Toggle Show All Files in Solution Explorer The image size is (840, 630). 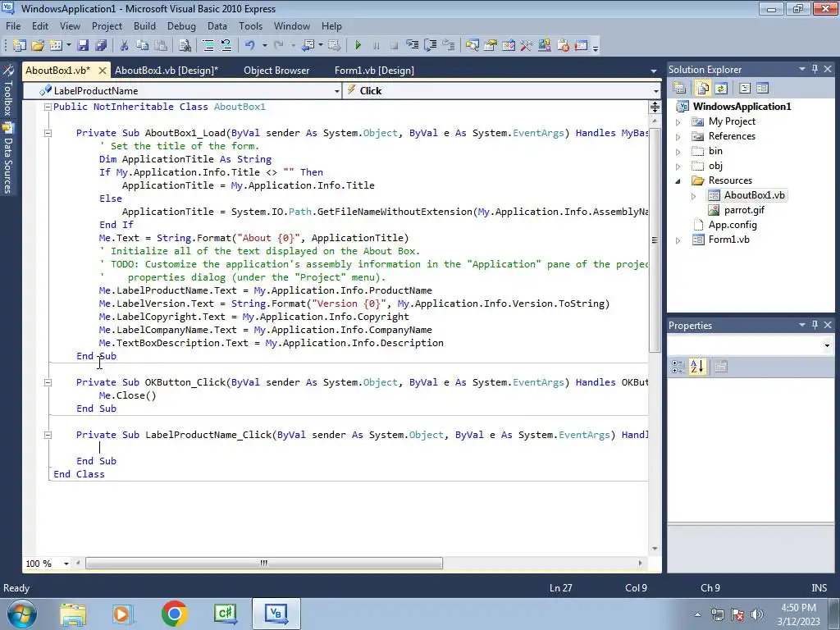click(702, 88)
